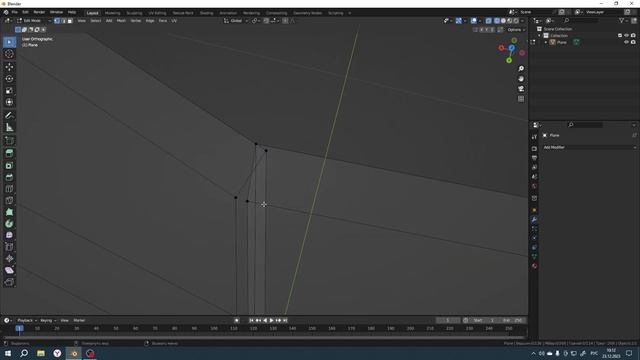The width and height of the screenshot is (640, 360).
Task: Expand the Collection tree row
Action: tap(539, 36)
